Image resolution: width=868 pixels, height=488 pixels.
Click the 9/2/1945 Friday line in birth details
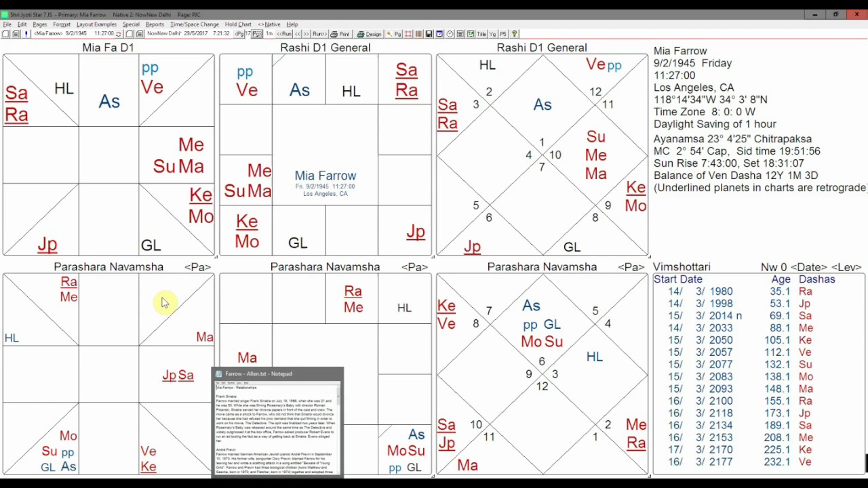click(692, 63)
